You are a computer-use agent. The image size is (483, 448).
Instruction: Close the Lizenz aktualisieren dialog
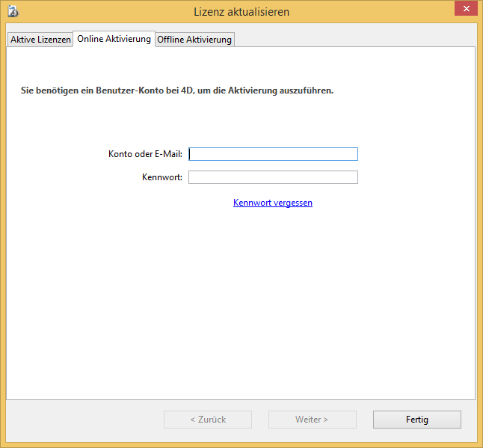[466, 9]
